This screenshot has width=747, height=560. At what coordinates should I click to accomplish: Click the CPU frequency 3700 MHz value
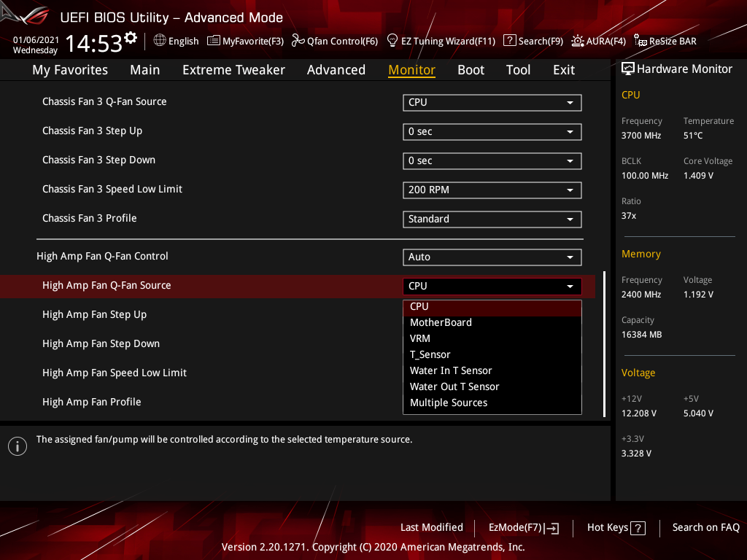click(640, 136)
